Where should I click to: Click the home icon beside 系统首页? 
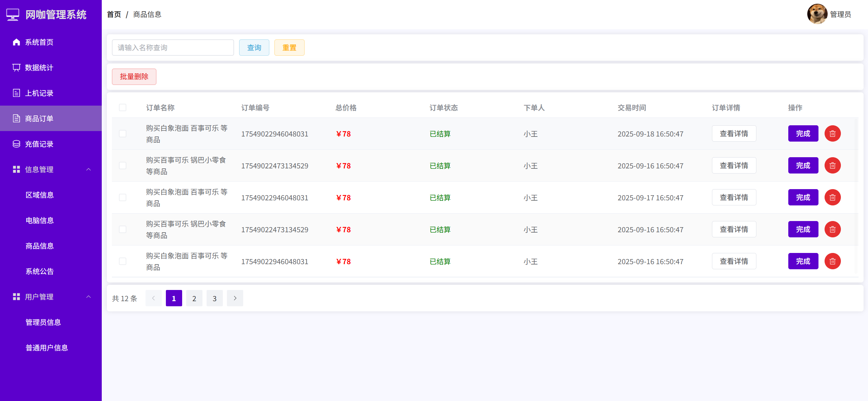tap(16, 42)
